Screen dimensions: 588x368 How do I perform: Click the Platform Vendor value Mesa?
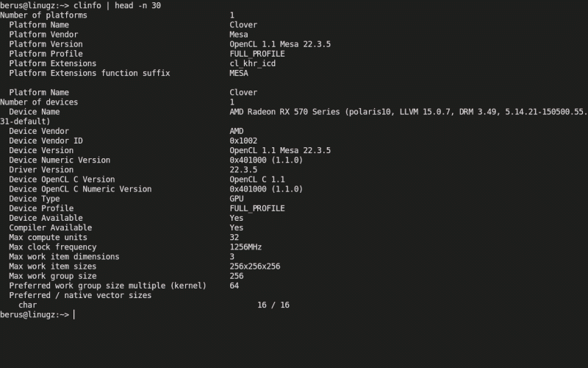tap(238, 35)
